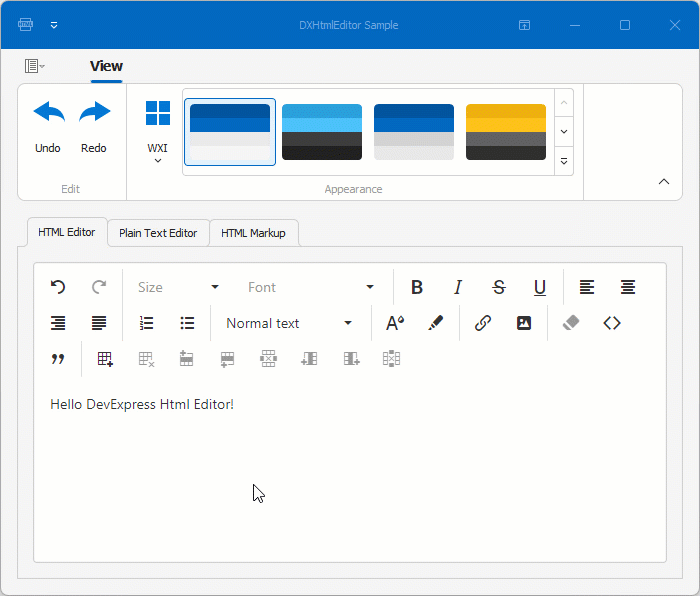Screen dimensions: 700x596
Task: Toggle code block with angle brackets icon
Action: tap(612, 323)
